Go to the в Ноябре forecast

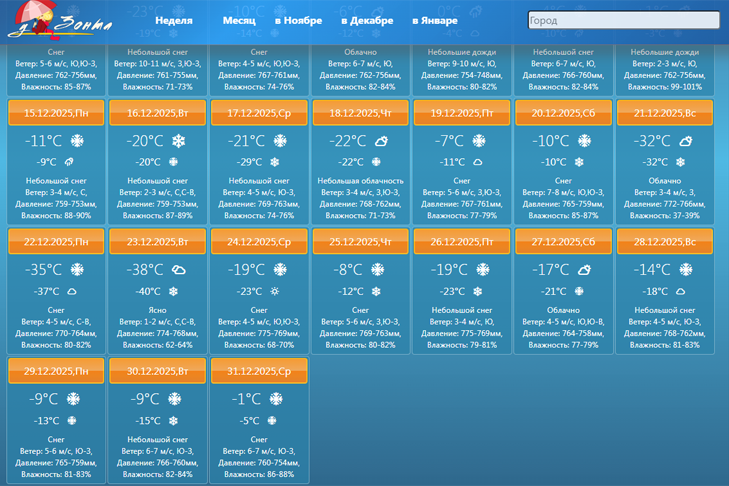(x=298, y=20)
